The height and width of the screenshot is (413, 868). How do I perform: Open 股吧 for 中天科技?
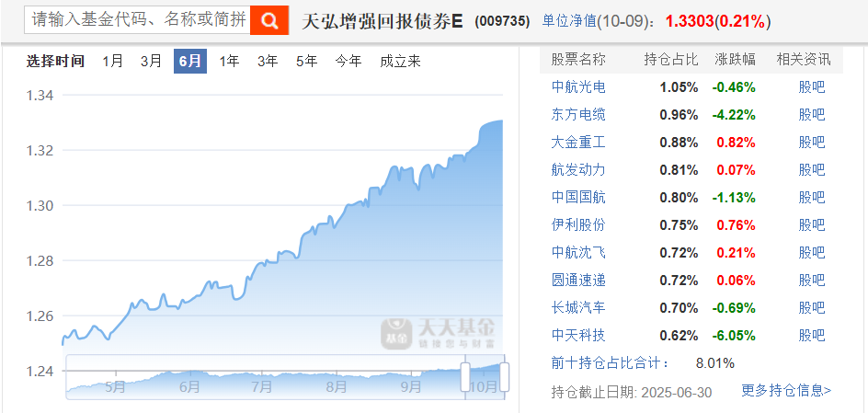(x=812, y=335)
